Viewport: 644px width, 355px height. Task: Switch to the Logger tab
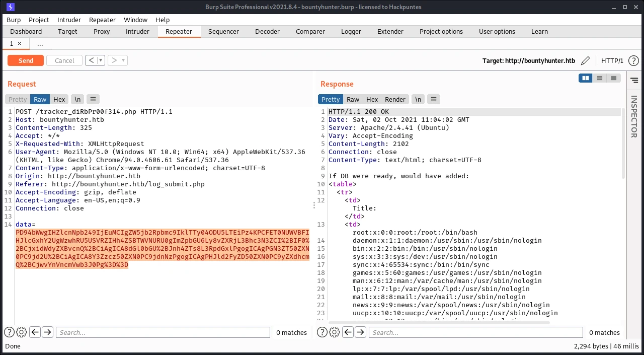[351, 31]
